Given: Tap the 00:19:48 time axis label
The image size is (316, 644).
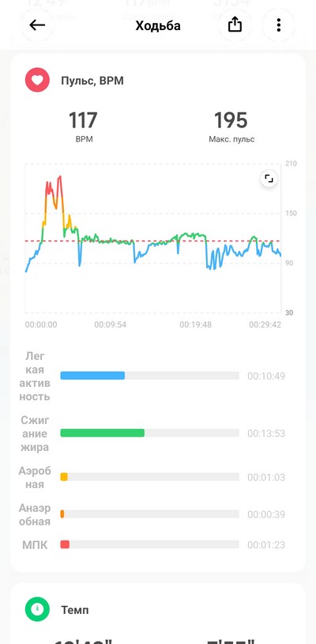Looking at the screenshot, I should [x=195, y=325].
